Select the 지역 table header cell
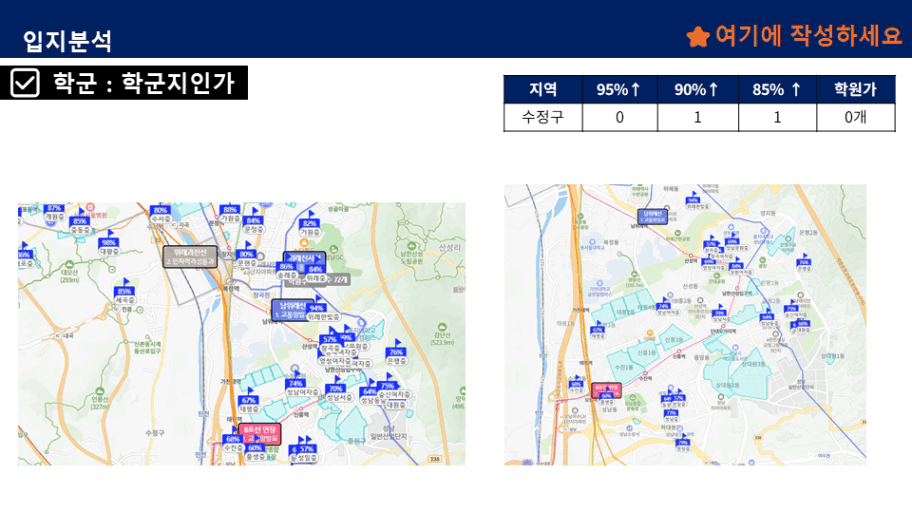This screenshot has height=513, width=912. point(543,89)
